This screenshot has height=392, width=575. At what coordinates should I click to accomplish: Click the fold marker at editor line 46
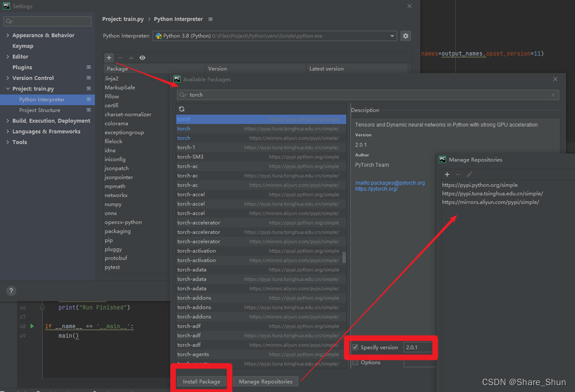coord(42,307)
